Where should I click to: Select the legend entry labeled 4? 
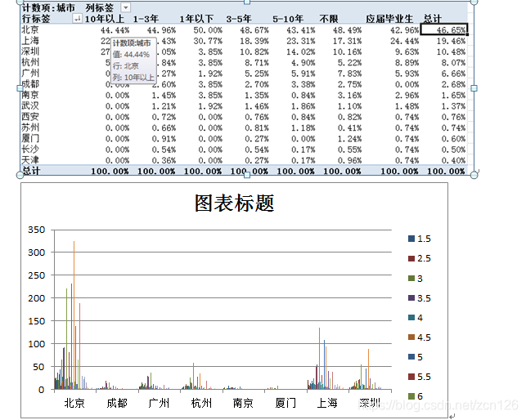click(x=416, y=318)
